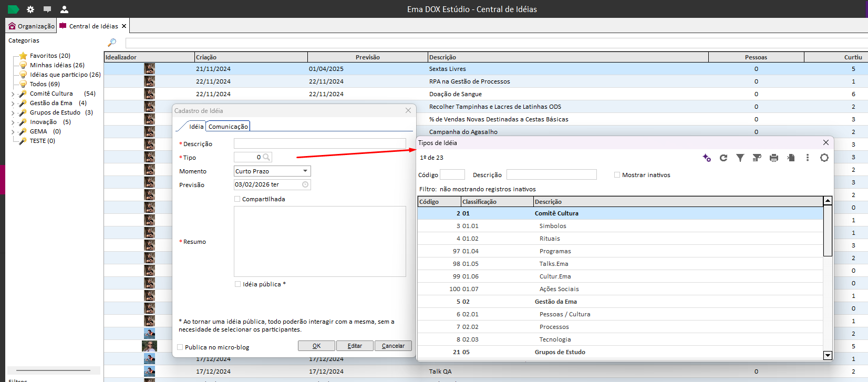Click the user profile icon
Screen dimensions: 868x382
[x=64, y=9]
